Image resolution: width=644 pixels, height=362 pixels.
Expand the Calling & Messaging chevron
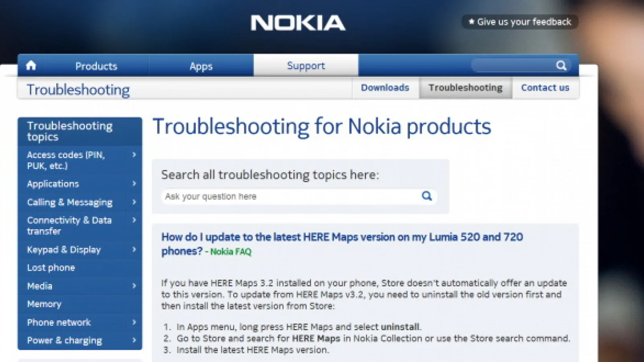[x=134, y=202]
